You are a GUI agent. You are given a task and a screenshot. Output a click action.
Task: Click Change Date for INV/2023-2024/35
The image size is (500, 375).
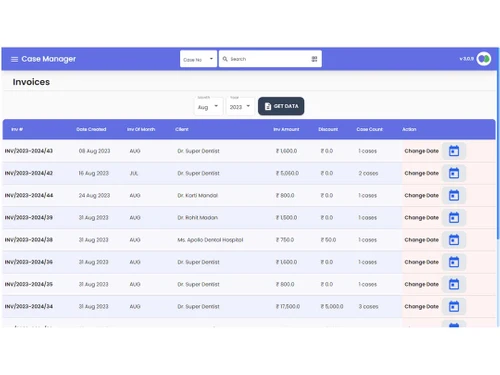click(x=421, y=284)
